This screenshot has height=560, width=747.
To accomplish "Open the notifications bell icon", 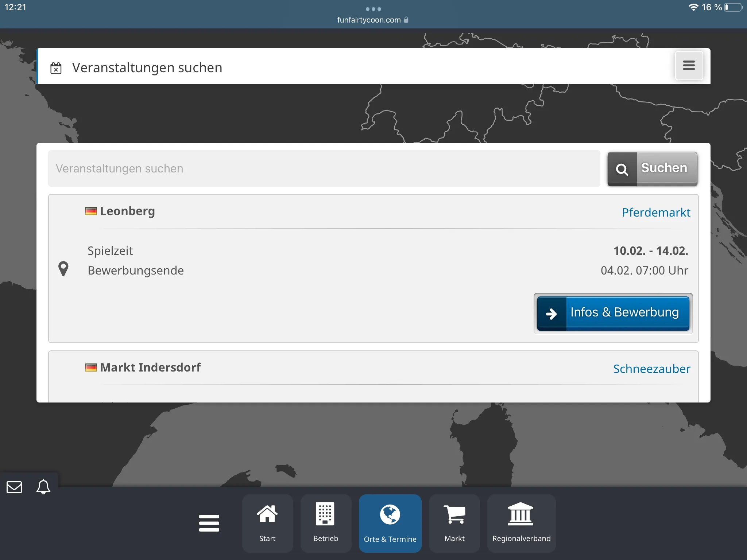I will [43, 487].
